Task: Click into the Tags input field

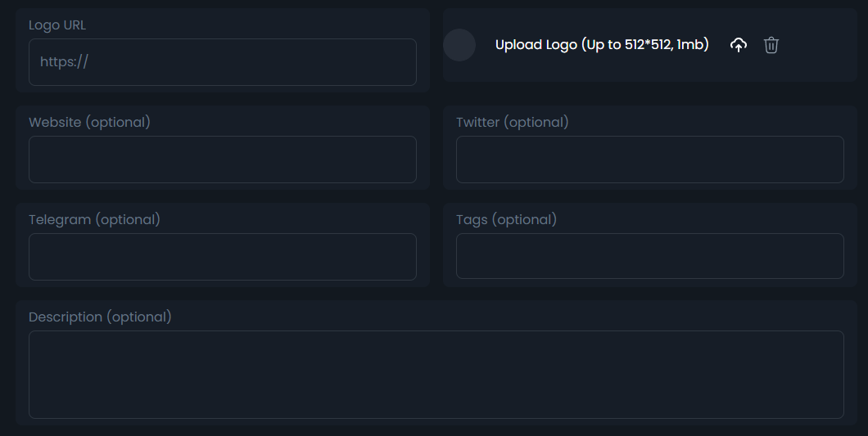Action: pos(650,257)
